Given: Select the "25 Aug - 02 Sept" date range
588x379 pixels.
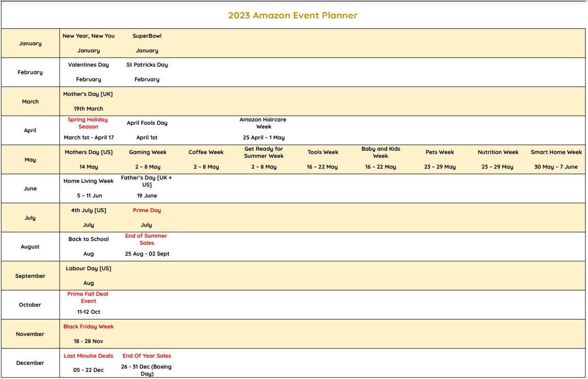Looking at the screenshot, I should (x=147, y=254).
